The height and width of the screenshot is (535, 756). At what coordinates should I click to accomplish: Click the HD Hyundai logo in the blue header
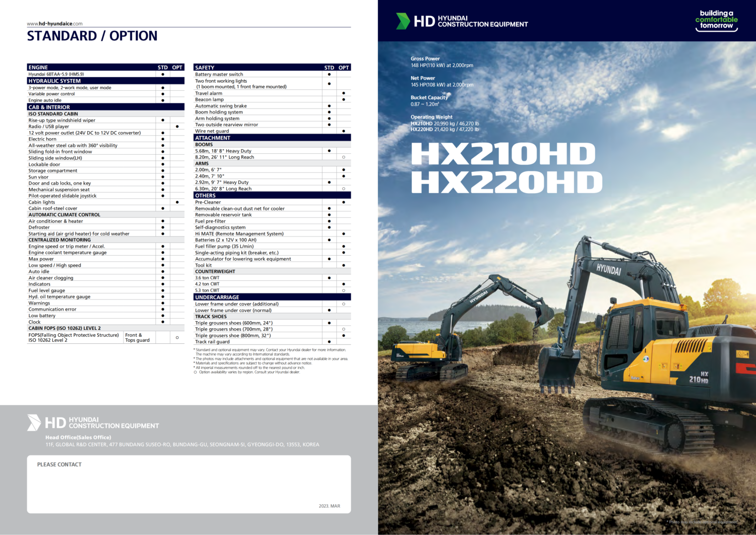[462, 21]
